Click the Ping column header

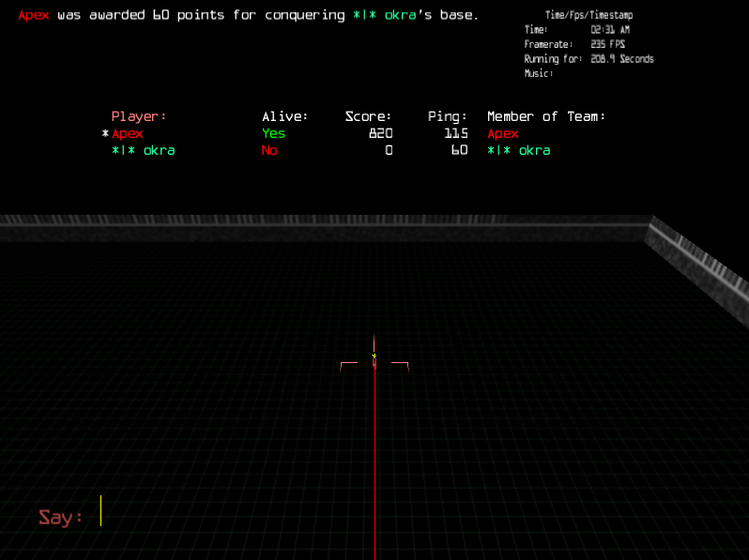447,116
